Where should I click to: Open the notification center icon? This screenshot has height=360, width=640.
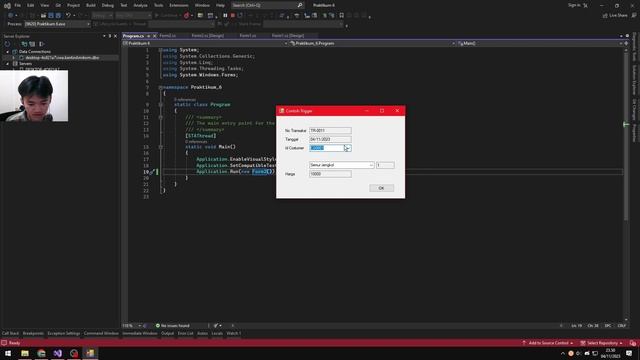click(x=629, y=353)
